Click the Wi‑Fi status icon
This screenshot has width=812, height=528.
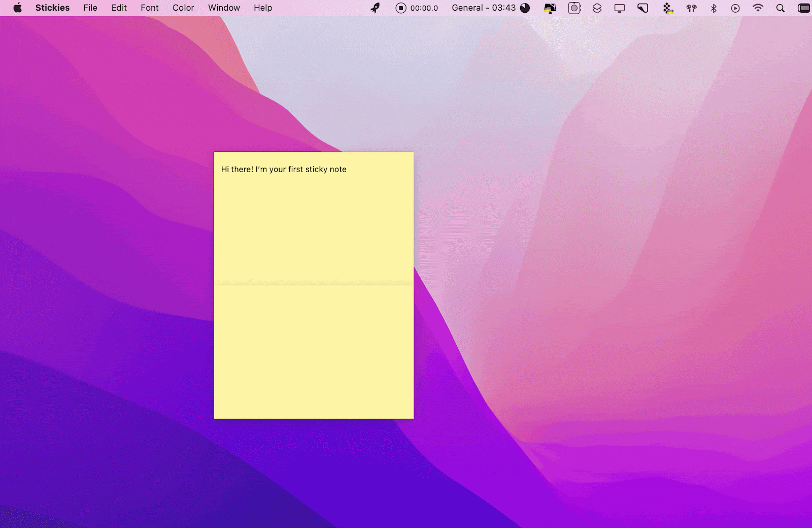tap(758, 8)
